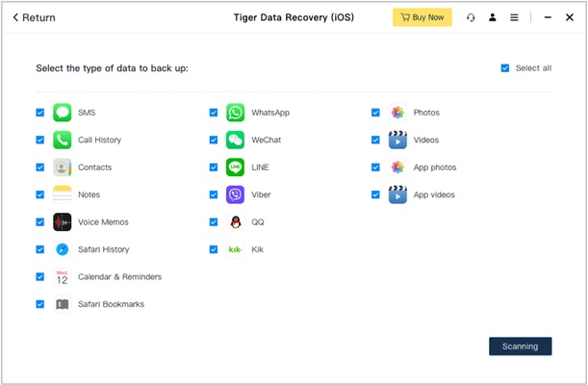Click the WeChat icon
588x385 pixels.
235,140
